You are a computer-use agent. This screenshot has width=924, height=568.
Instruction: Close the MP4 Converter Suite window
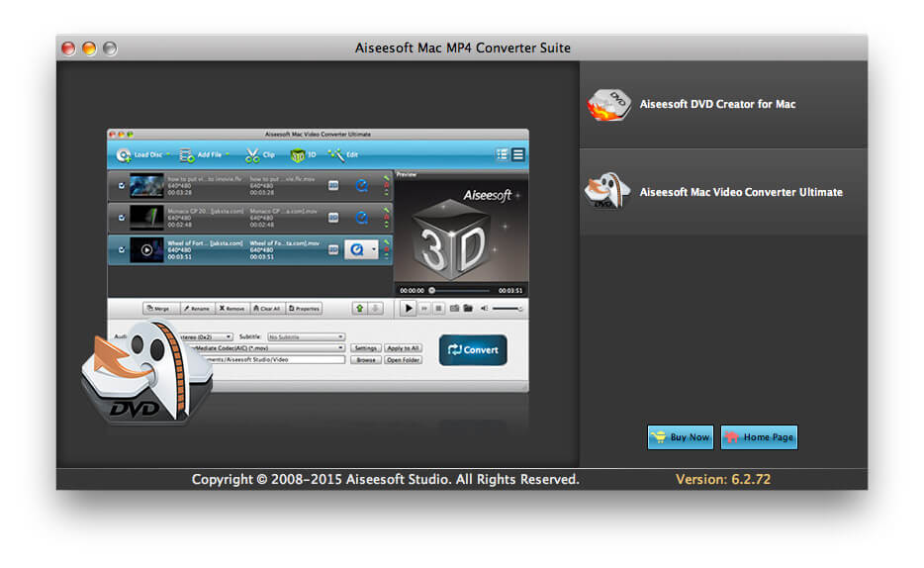(69, 48)
